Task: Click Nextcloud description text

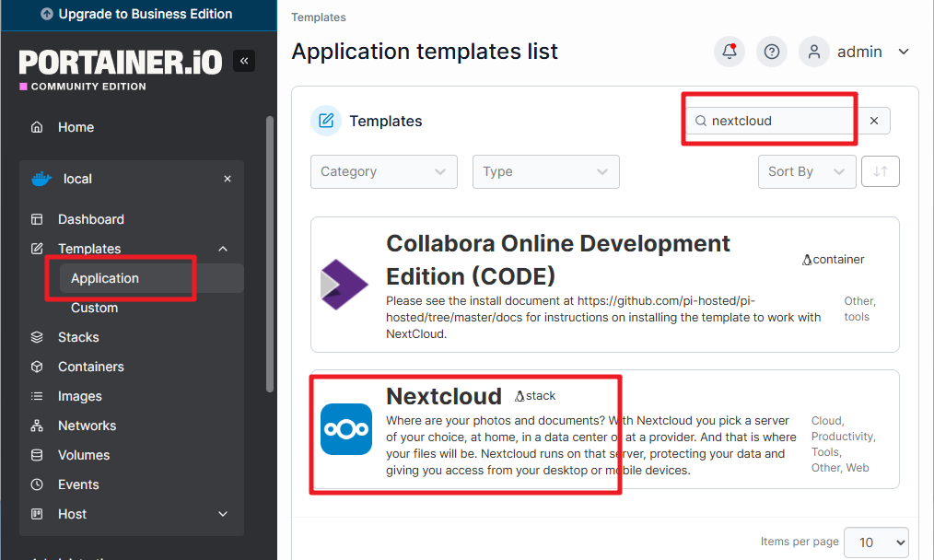Action: (591, 445)
